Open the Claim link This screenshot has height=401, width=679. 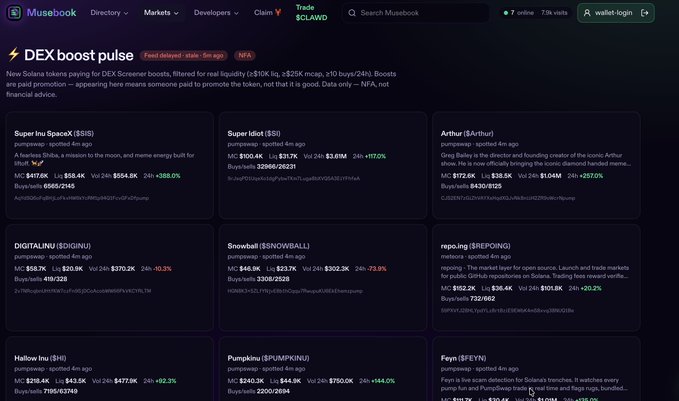[x=267, y=13]
